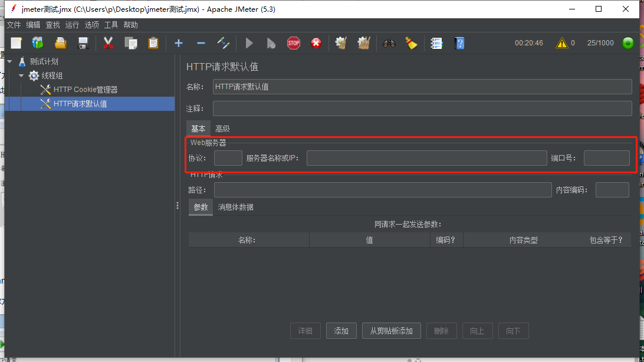Click the Open file folder icon
Image resolution: width=644 pixels, height=362 pixels.
coord(60,43)
